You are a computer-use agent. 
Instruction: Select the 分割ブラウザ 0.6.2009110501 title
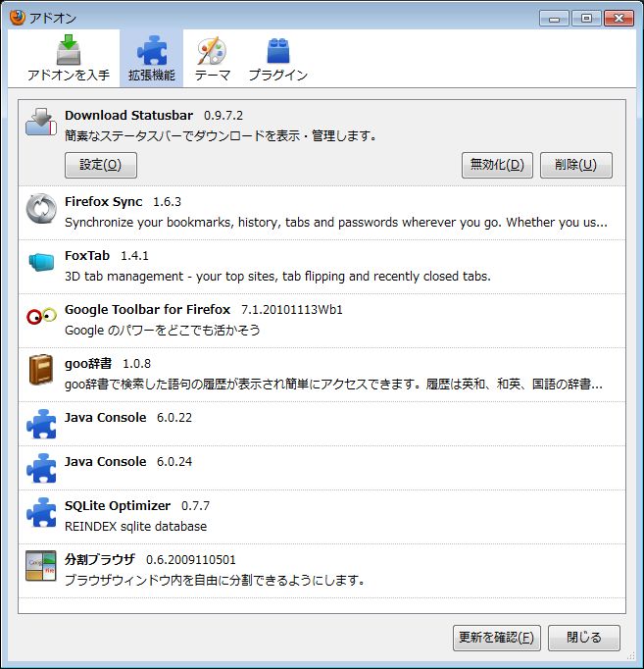point(150,559)
